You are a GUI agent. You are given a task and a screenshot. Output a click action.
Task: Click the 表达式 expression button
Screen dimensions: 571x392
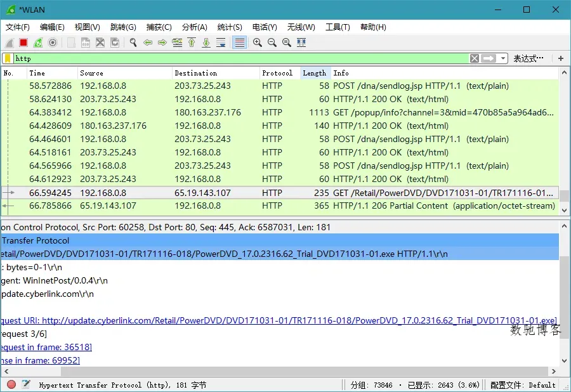528,58
